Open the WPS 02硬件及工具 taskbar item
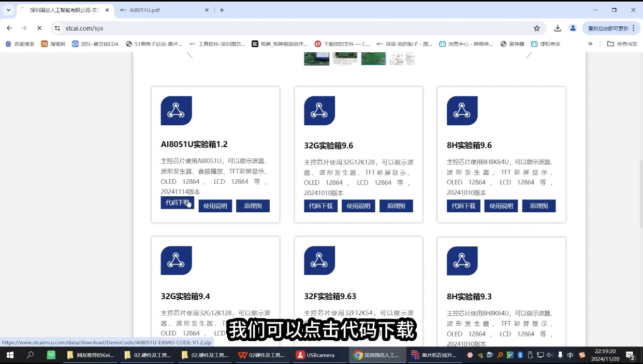643x364 pixels. pyautogui.click(x=261, y=355)
